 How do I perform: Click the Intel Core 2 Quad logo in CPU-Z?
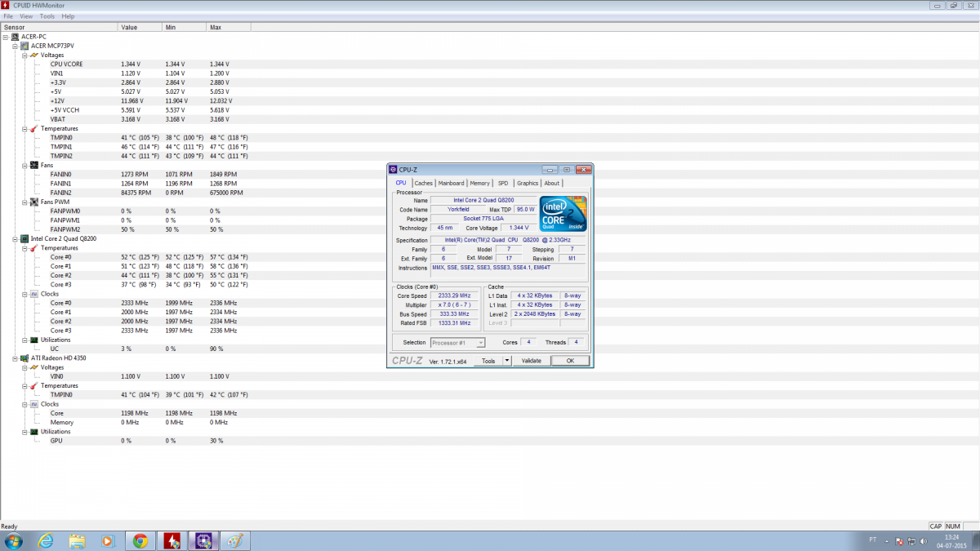point(564,213)
